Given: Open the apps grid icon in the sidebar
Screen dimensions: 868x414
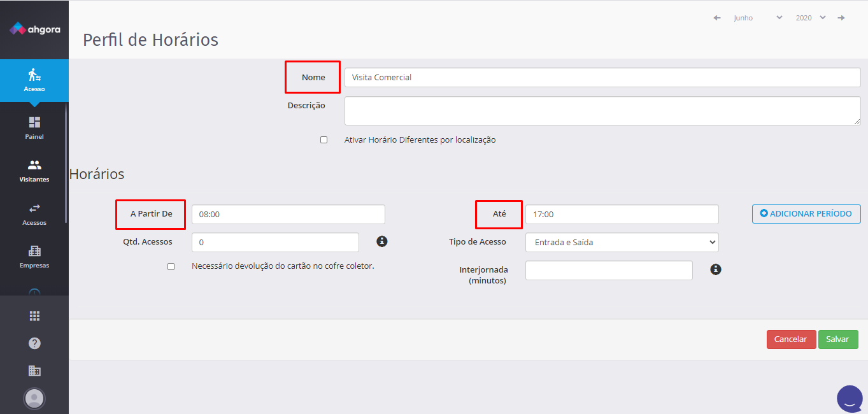Looking at the screenshot, I should coord(34,315).
